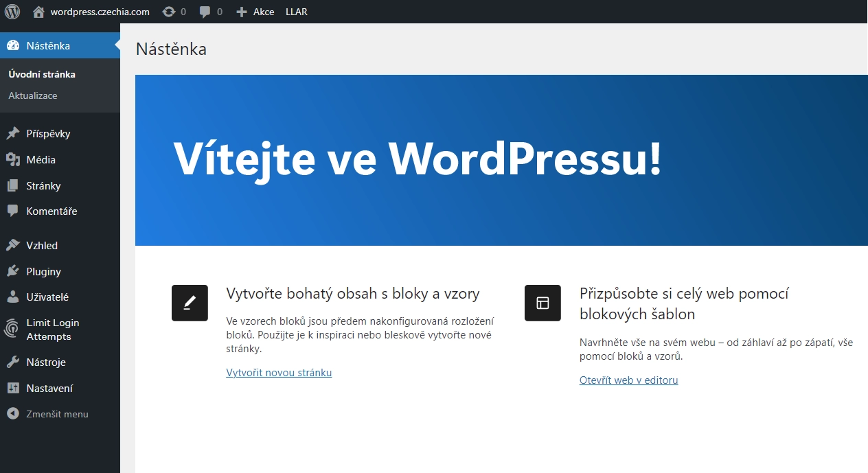Open the "Akce" new content menu
Viewport: 868px width, 473px height.
coord(255,11)
